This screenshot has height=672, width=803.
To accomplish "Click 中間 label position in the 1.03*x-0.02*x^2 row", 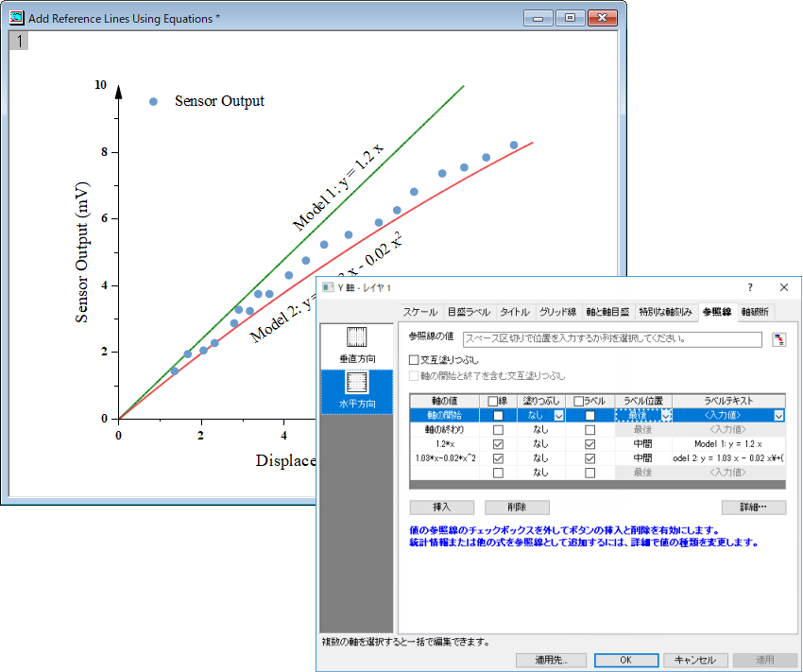I will 643,458.
